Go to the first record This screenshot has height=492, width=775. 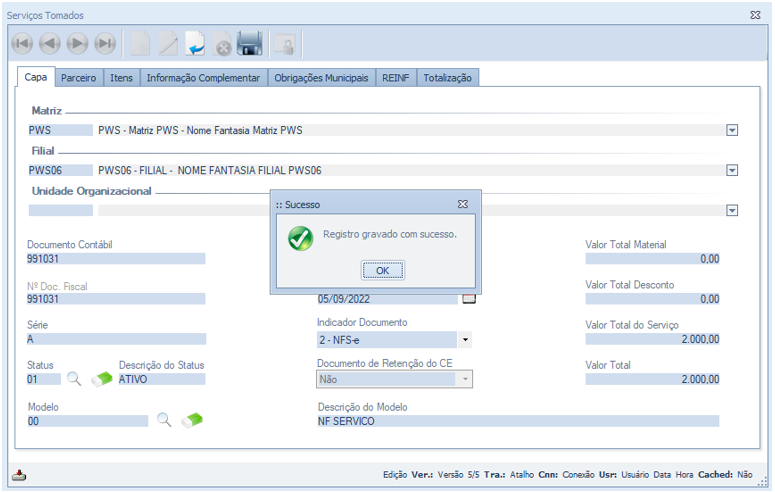(22, 44)
